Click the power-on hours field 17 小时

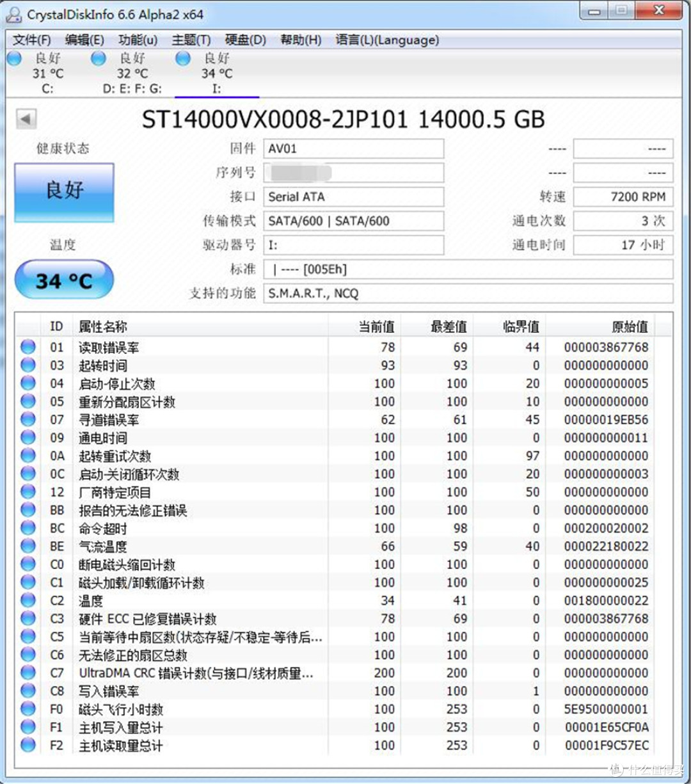tap(623, 244)
